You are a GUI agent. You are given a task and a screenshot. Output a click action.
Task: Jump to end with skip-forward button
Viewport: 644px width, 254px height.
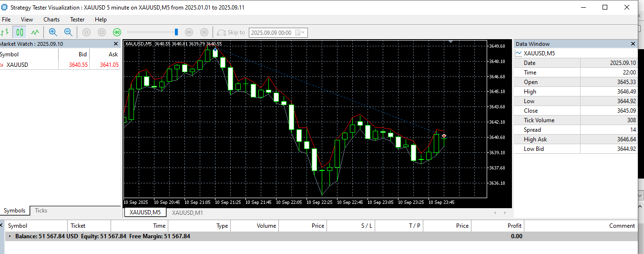[x=204, y=32]
